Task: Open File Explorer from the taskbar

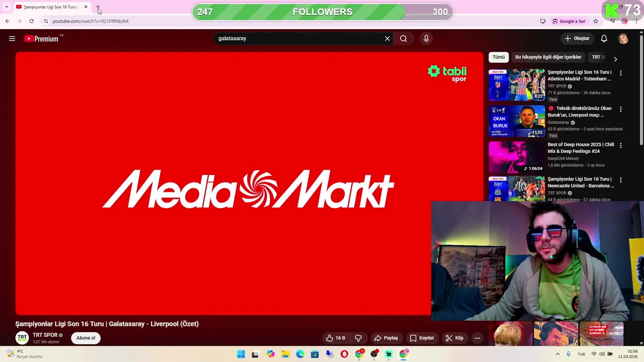Action: tap(285, 354)
